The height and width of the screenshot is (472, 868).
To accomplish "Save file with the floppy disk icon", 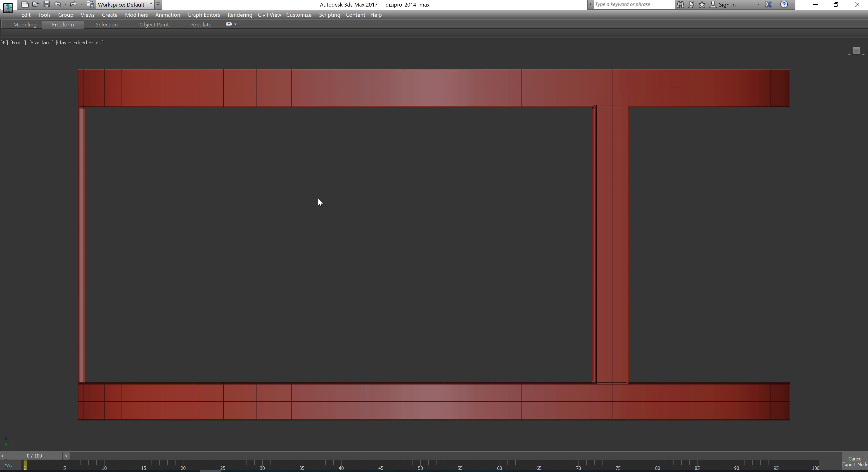I will (x=47, y=4).
